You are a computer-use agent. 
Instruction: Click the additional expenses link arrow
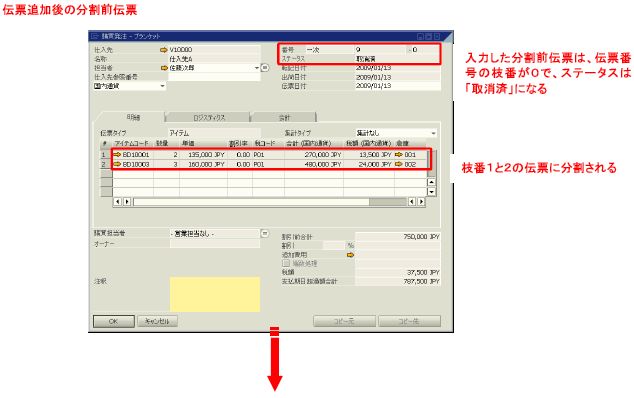[x=351, y=255]
